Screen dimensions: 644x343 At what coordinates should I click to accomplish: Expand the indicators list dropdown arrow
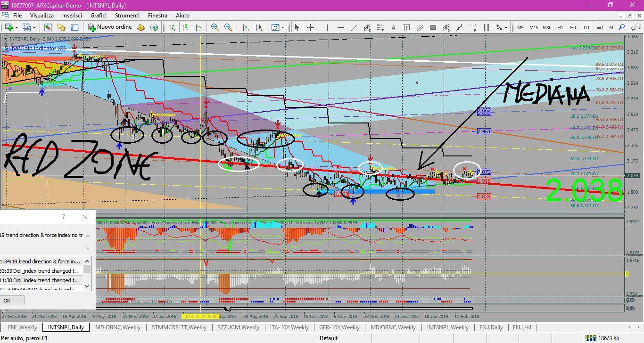(x=282, y=27)
